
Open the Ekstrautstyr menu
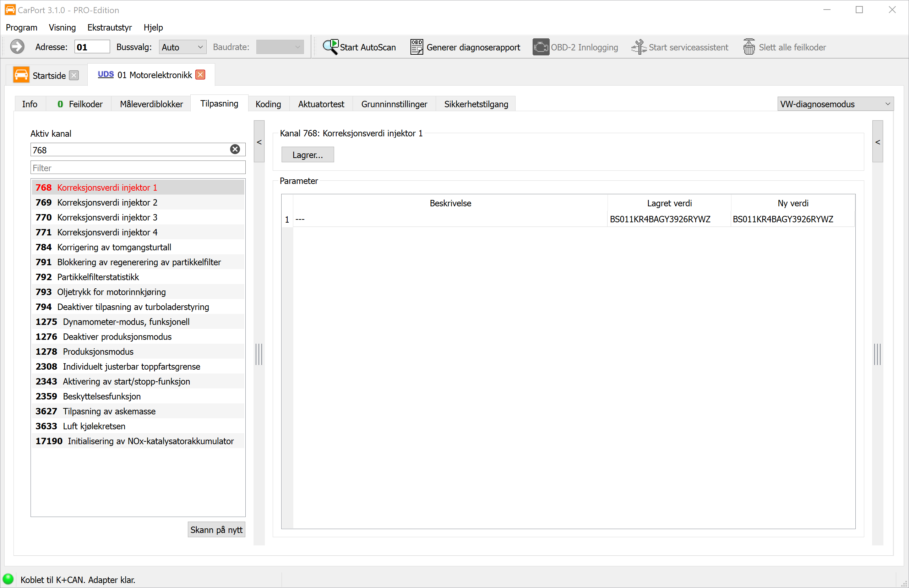(x=110, y=27)
